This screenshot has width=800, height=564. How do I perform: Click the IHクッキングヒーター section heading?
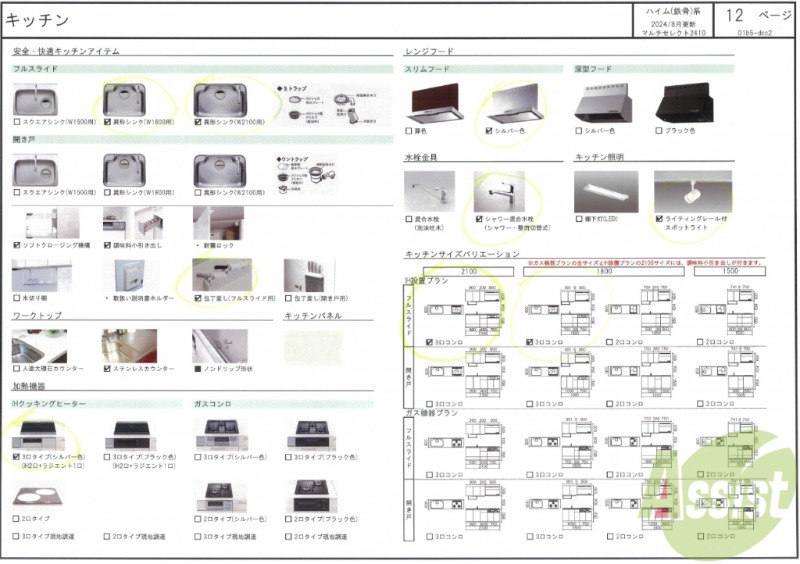[48, 403]
